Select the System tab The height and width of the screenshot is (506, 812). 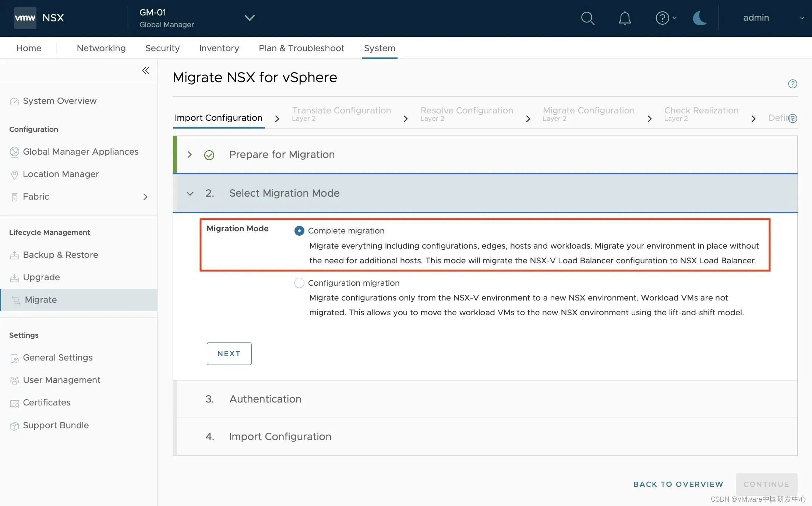tap(379, 48)
